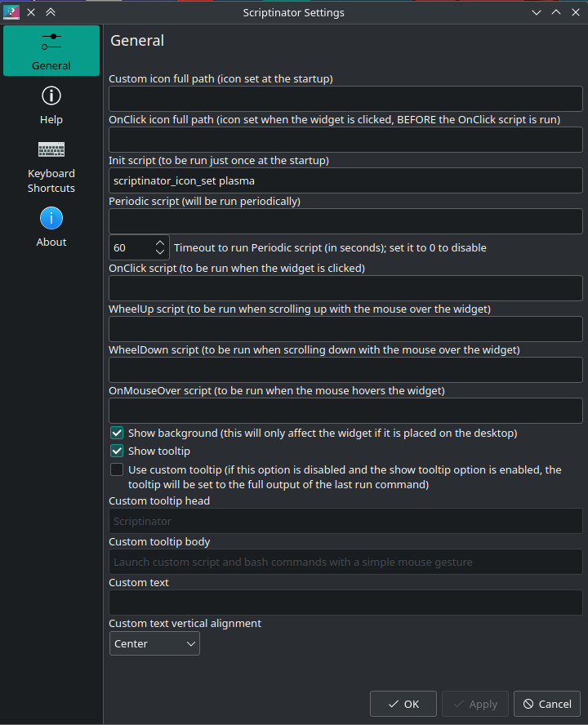Click the Custom icon full path field
This screenshot has height=725, width=588.
coord(345,99)
